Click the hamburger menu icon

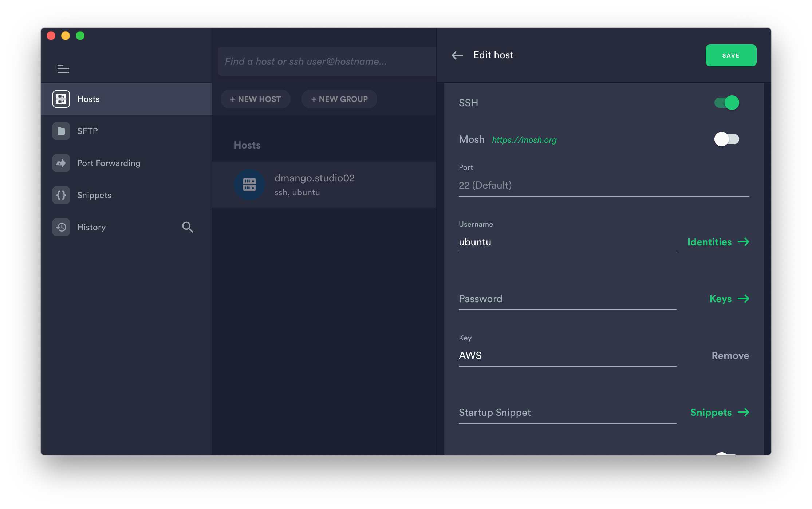[x=63, y=69]
